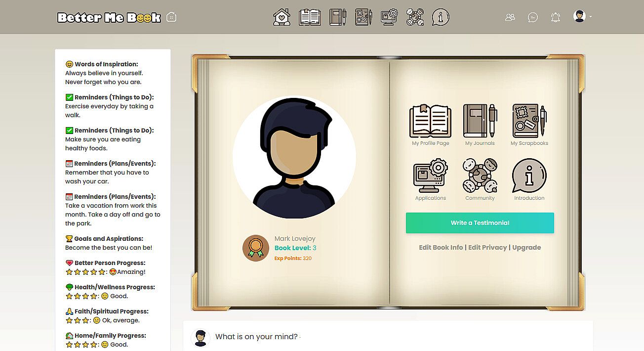Expand the user avatar dropdown menu
Viewport: 644px width, 351px height.
coord(582,16)
